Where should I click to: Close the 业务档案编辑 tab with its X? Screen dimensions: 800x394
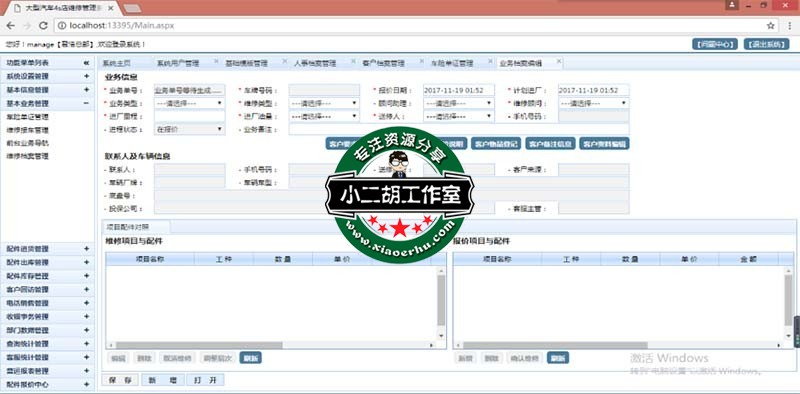559,61
